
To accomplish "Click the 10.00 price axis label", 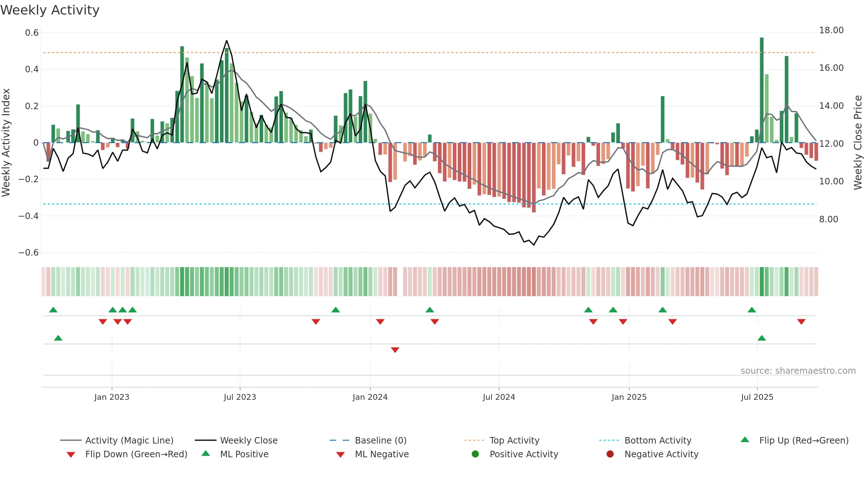I will point(831,181).
